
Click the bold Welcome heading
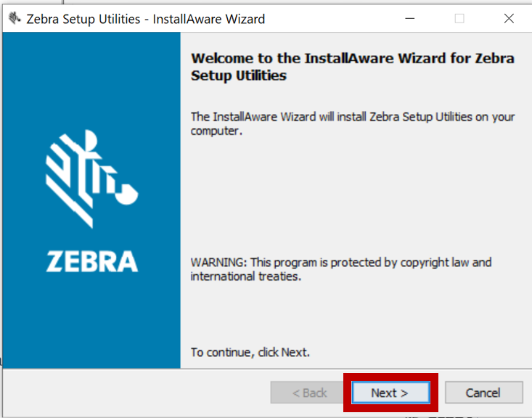352,59
